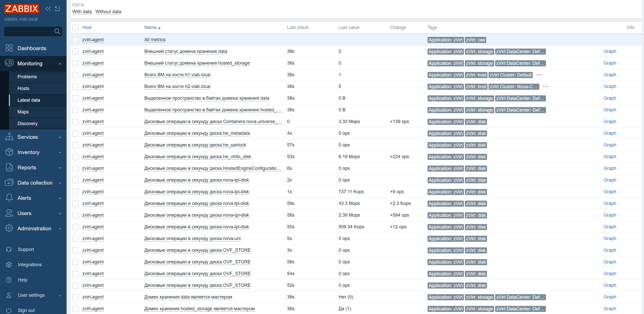Click the Help question mark icon
Screen dimensions: 644x314
(x=9, y=280)
